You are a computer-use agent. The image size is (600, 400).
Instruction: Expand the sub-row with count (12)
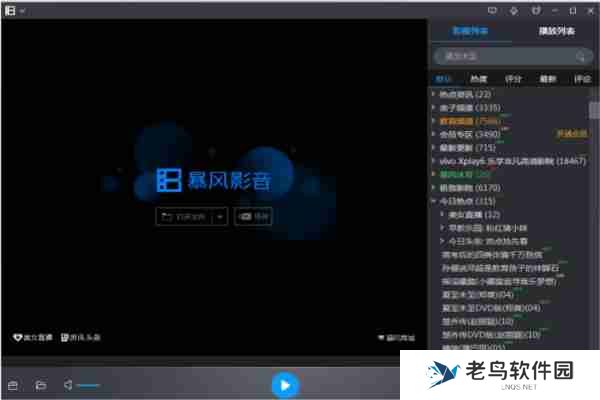pyautogui.click(x=442, y=214)
